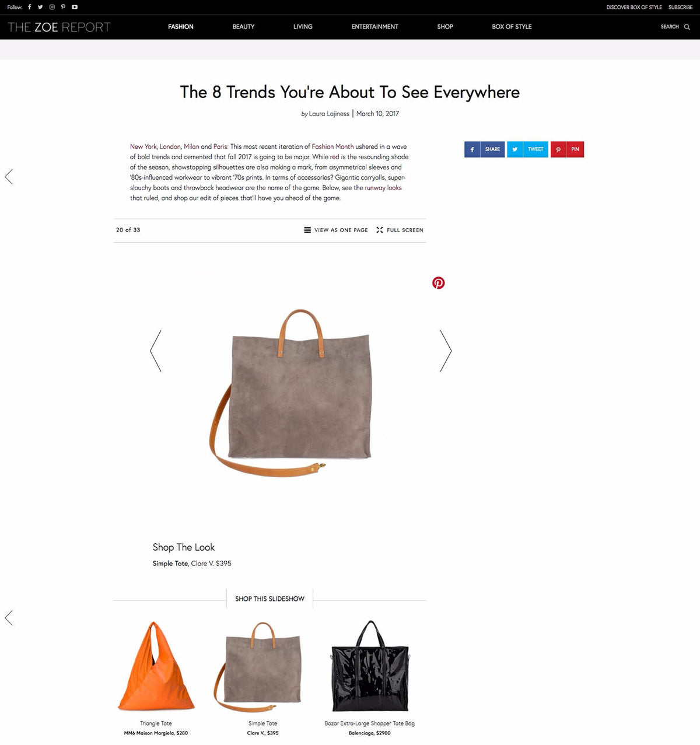Select the black Balenciaga Bazar tote thumbnail
700x745 pixels.
[x=370, y=666]
